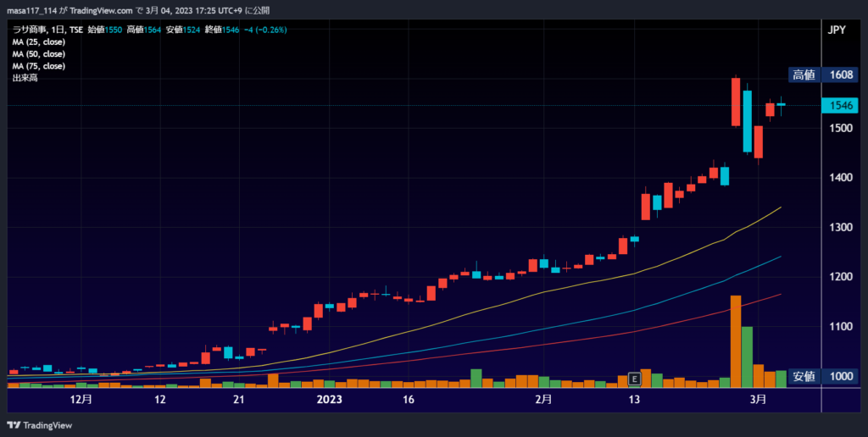Select the MA (50, close) indicator label
868x437 pixels.
[39, 54]
